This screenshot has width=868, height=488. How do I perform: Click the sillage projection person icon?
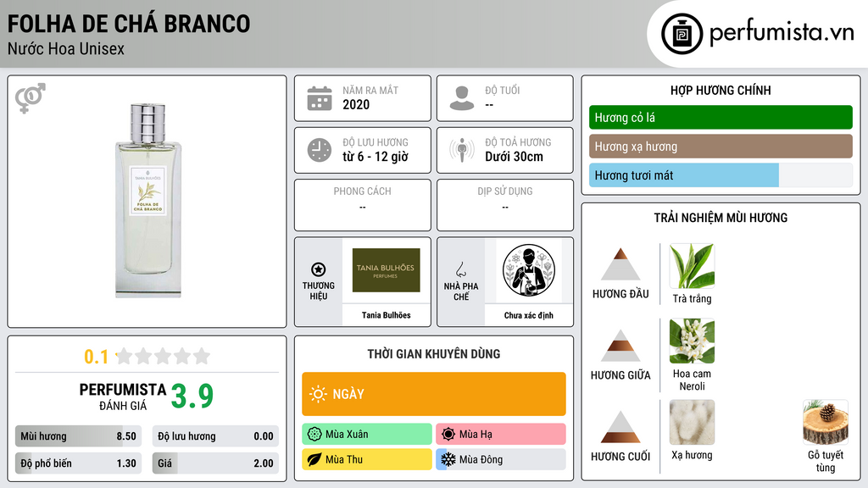[x=462, y=150]
